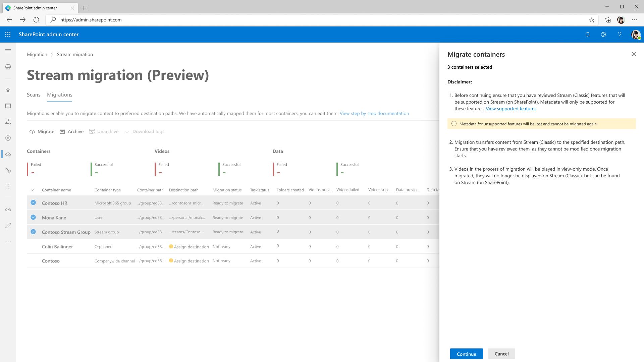Image resolution: width=644 pixels, height=362 pixels.
Task: Click Continue to proceed with migration
Action: pos(467,354)
